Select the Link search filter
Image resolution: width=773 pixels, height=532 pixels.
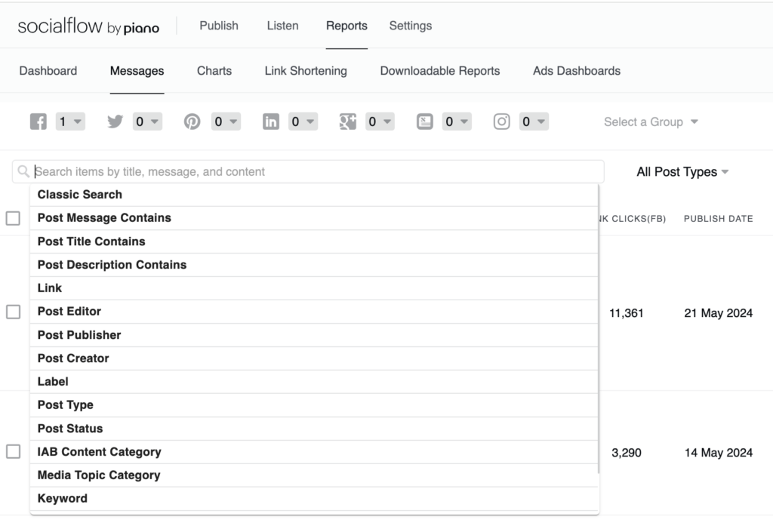click(314, 288)
